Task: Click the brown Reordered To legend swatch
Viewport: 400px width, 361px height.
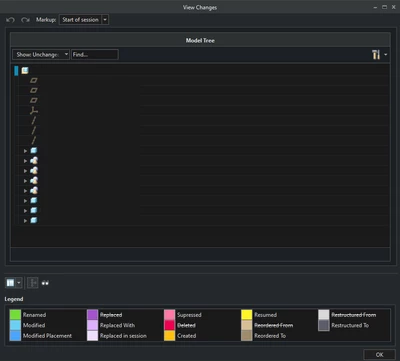Action: pyautogui.click(x=247, y=336)
